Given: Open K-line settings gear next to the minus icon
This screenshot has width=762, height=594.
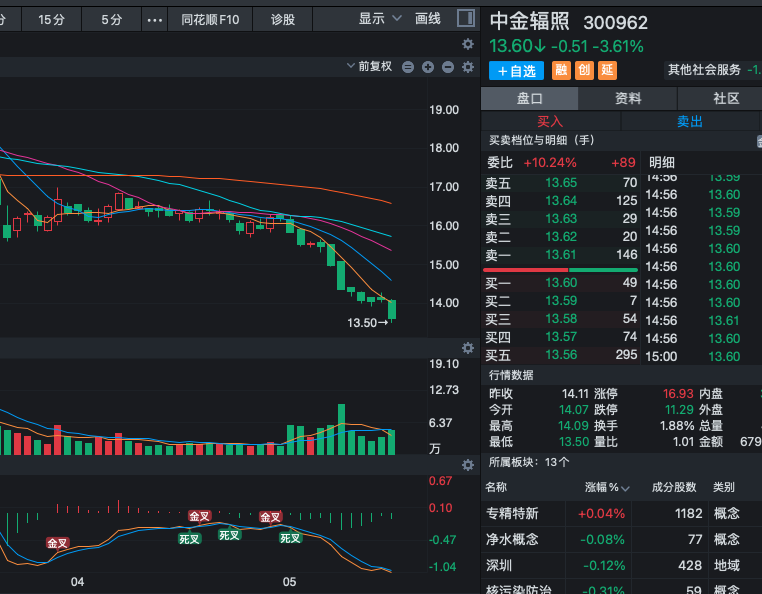Looking at the screenshot, I should [x=468, y=67].
